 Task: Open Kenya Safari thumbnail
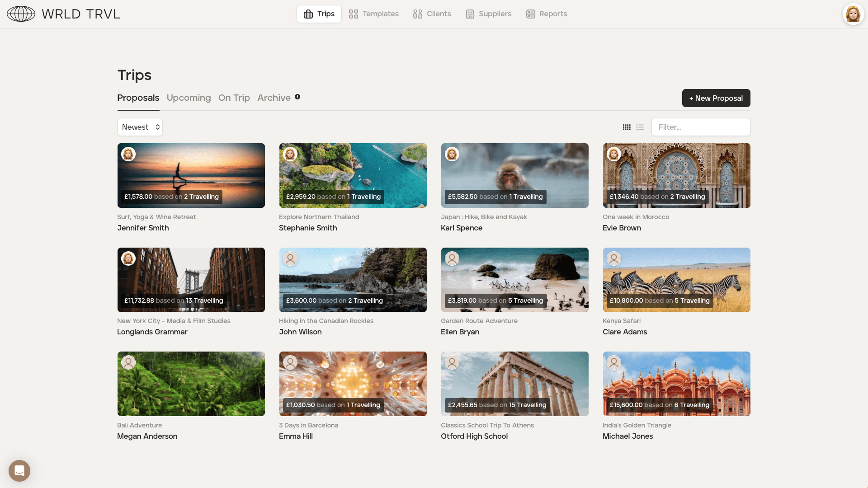click(x=677, y=280)
